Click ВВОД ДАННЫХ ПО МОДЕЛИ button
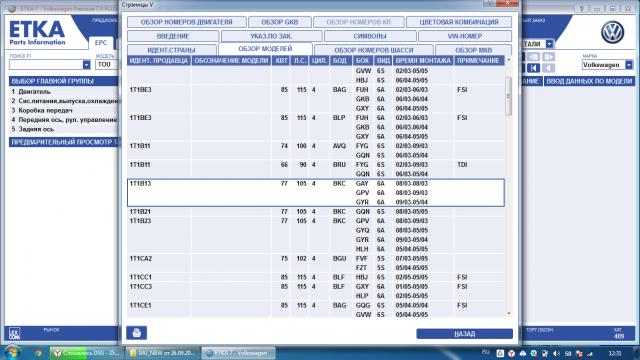Viewport: 640px width, 360px height. [x=589, y=81]
